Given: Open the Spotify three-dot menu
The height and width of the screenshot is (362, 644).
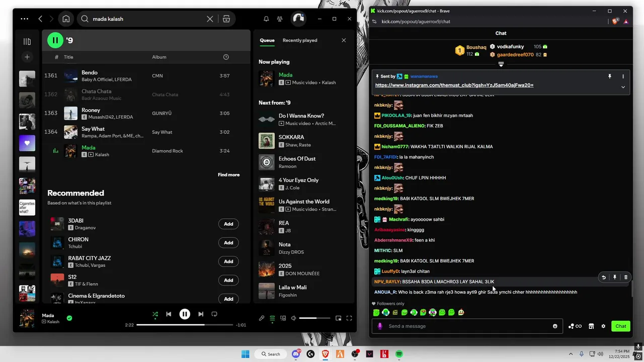Looking at the screenshot, I should (x=25, y=19).
